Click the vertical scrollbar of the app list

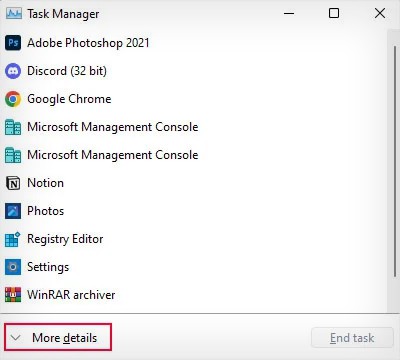point(395,162)
